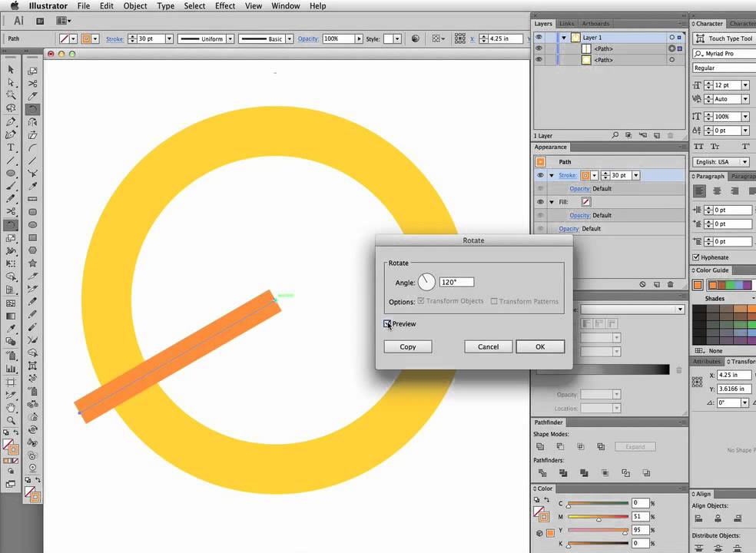Select the Zoom magnifier tool

(x=11, y=421)
